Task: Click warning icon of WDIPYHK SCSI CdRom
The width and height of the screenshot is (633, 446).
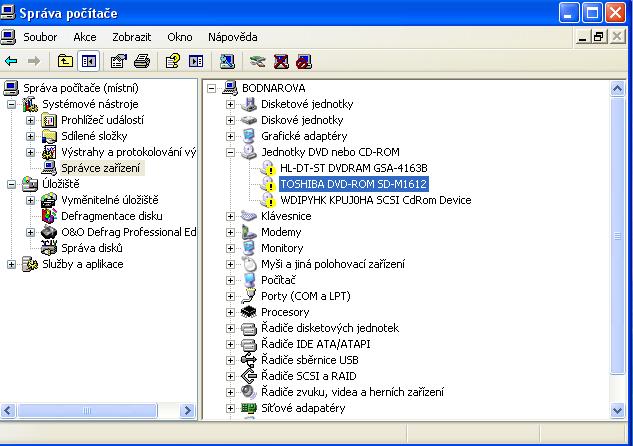Action: pos(268,200)
